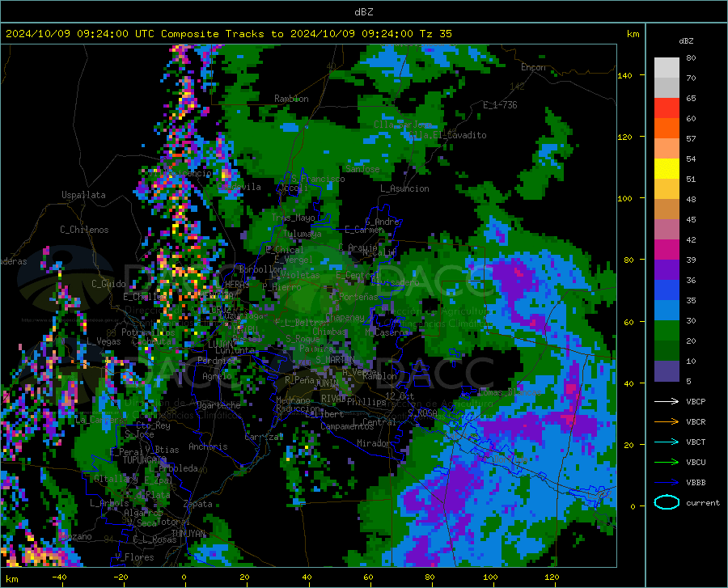Click the cyan VBCT arrow legend icon
The width and height of the screenshot is (728, 588).
(x=667, y=442)
